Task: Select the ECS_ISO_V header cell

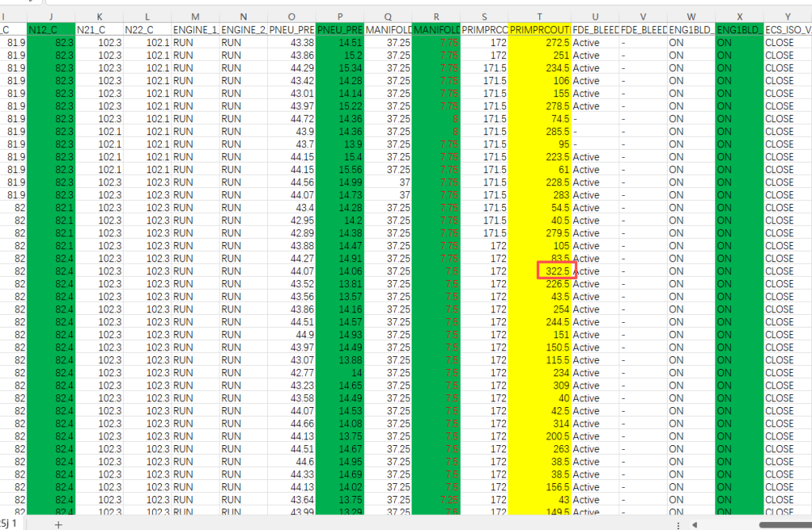Action: [x=787, y=29]
